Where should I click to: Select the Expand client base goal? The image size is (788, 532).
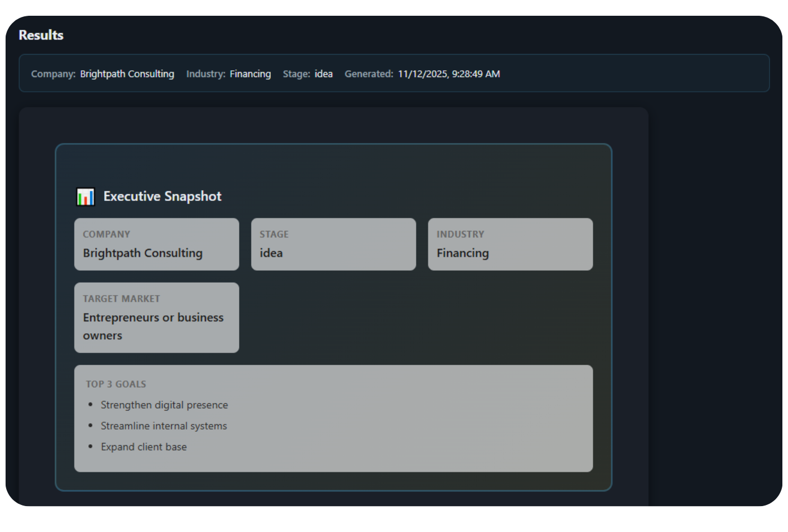[x=144, y=447]
